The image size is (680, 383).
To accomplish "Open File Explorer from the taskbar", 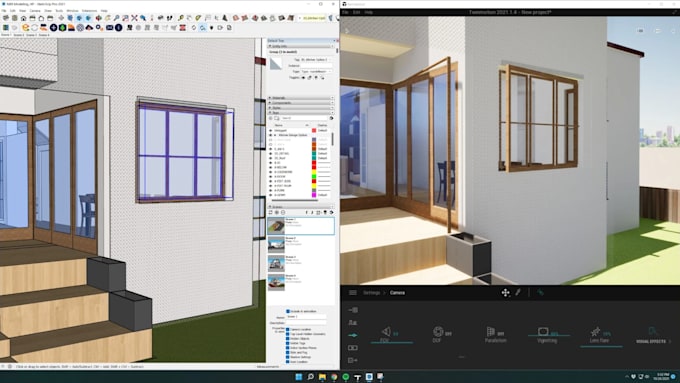I will (x=322, y=376).
